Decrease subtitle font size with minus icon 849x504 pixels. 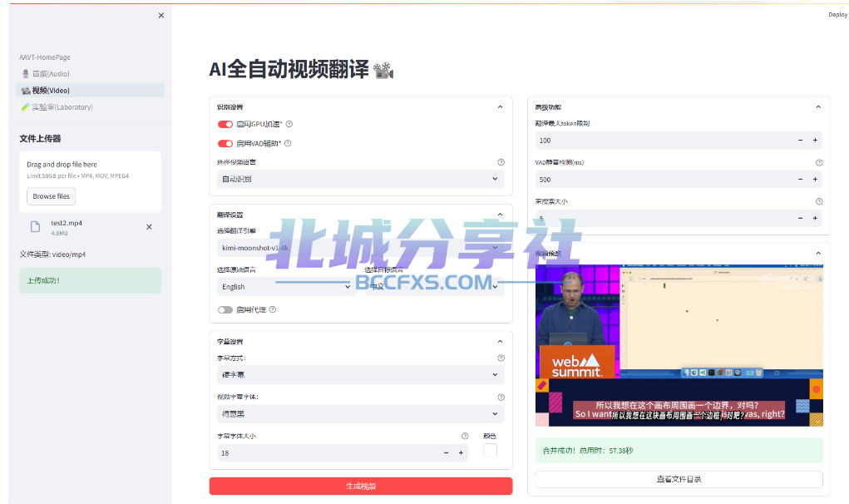[x=447, y=452]
